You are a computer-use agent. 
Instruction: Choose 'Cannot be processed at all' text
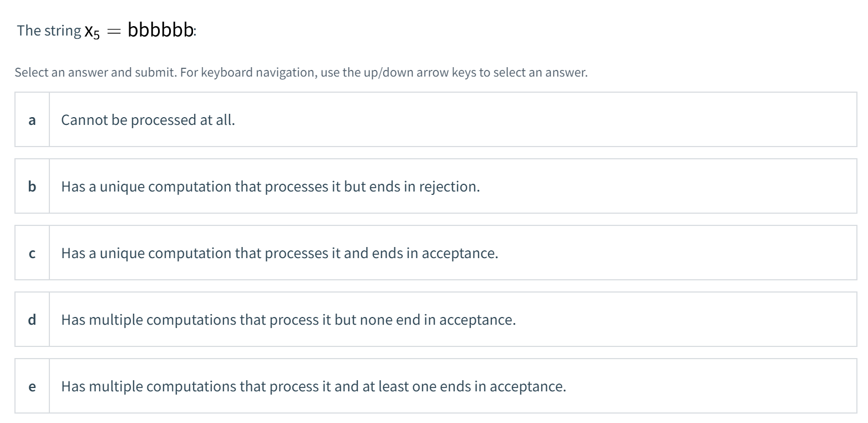[x=148, y=120]
